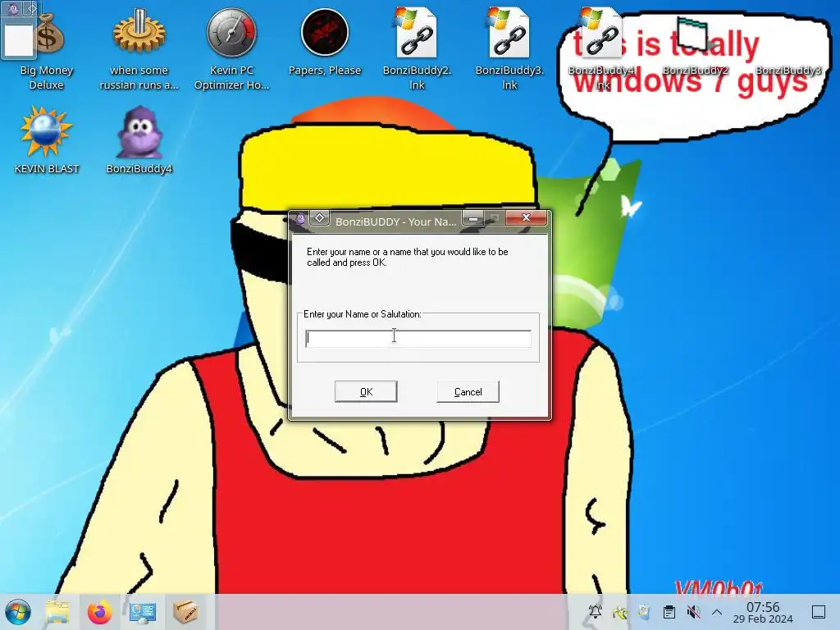Click the Windows 7 start orb
The image size is (840, 630).
coord(18,612)
